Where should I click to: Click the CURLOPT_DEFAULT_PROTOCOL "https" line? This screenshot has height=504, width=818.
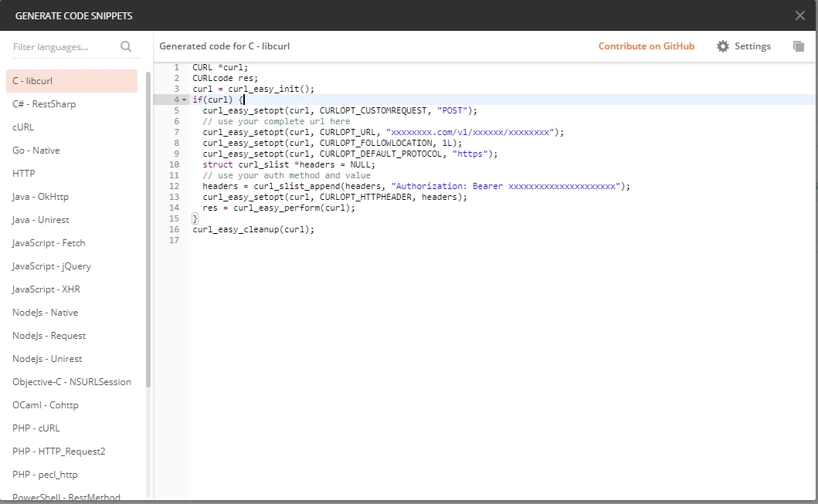pyautogui.click(x=350, y=154)
